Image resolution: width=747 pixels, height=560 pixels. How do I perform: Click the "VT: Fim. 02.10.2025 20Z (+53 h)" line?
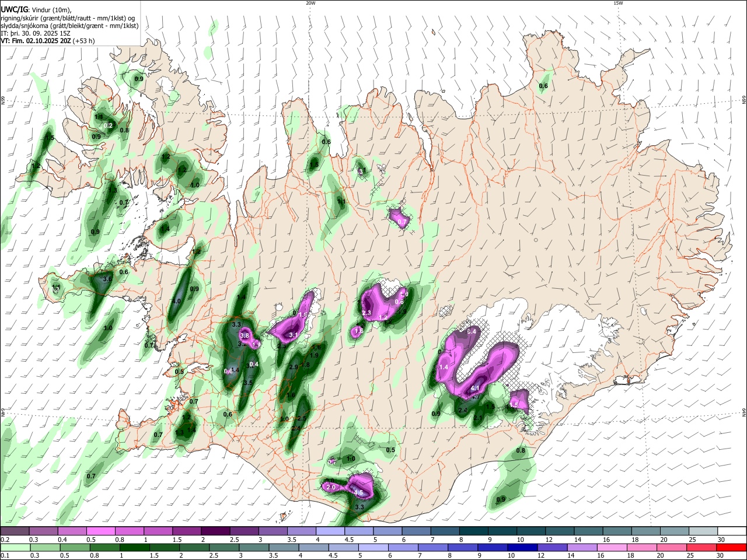tap(47, 41)
